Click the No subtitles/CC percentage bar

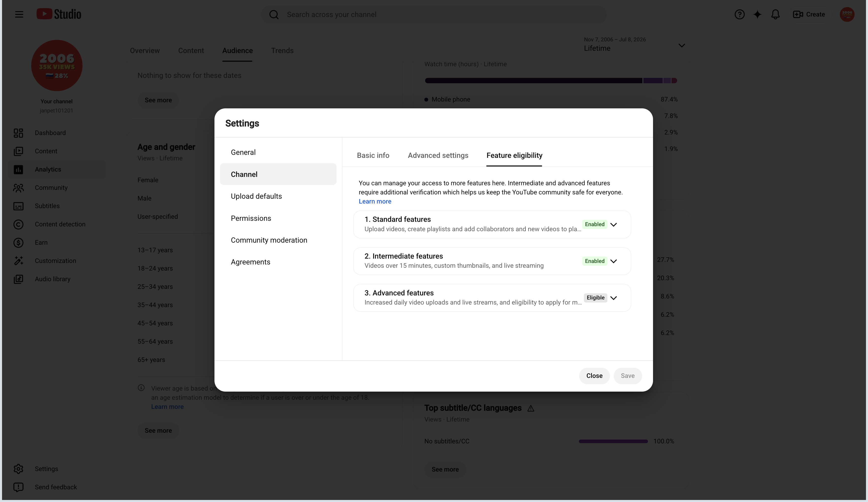[613, 441]
